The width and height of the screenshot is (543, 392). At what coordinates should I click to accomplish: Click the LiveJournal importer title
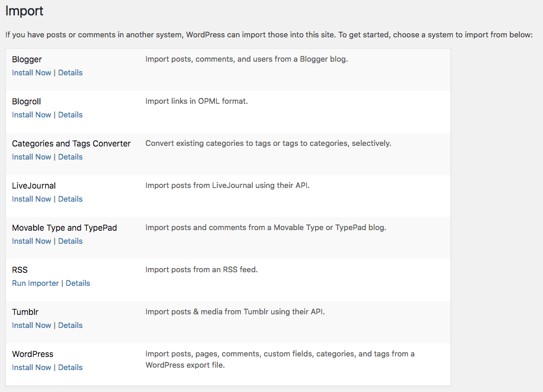point(34,186)
